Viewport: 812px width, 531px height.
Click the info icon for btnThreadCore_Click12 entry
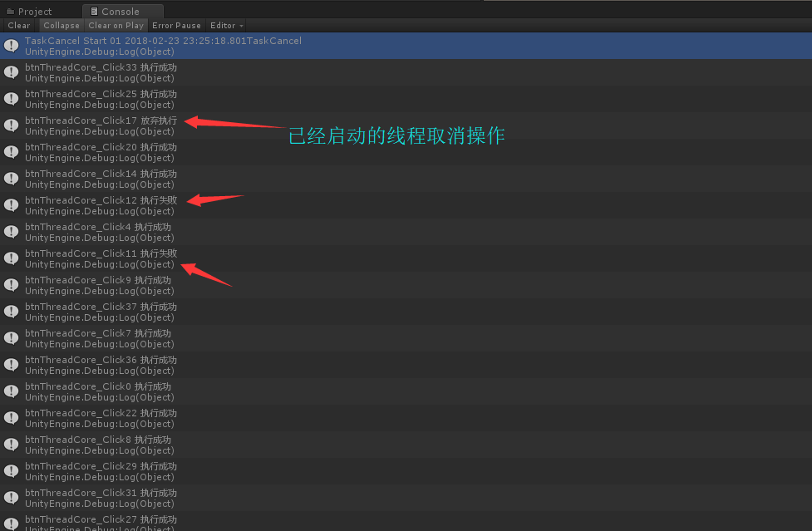point(11,205)
